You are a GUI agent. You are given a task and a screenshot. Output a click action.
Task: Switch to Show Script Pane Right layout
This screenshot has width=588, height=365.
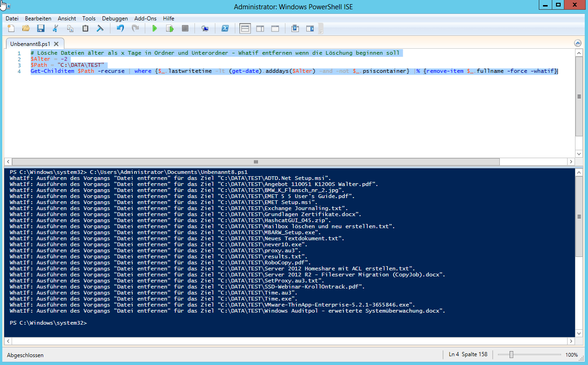pos(260,28)
